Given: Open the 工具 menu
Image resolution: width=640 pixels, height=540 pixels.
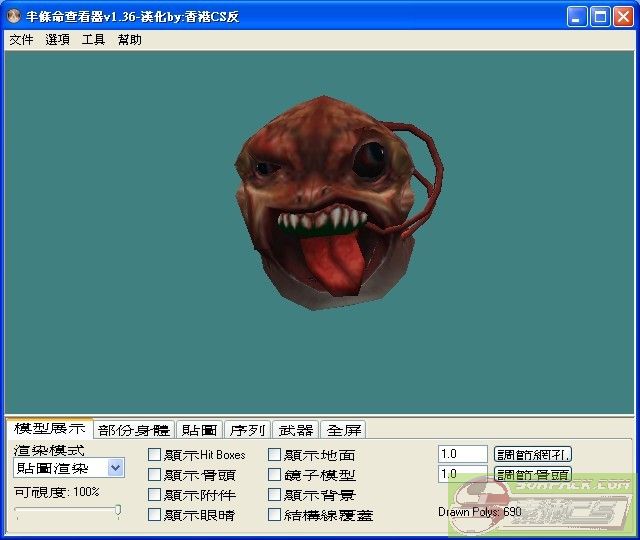Looking at the screenshot, I should [x=93, y=40].
